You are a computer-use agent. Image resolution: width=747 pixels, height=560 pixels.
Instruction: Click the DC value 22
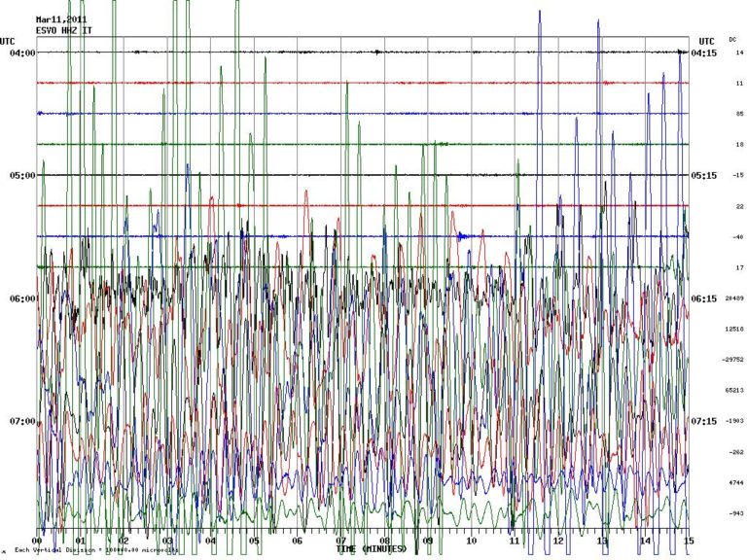pos(740,207)
